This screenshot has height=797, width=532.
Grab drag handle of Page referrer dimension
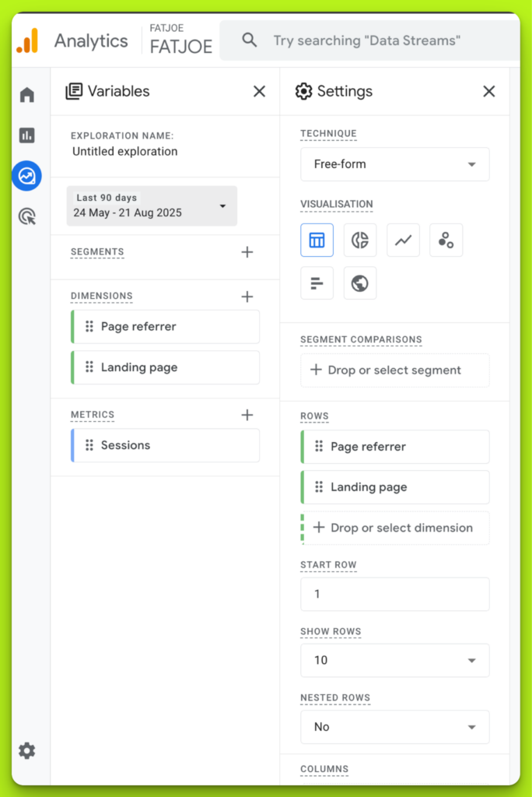pyautogui.click(x=89, y=326)
